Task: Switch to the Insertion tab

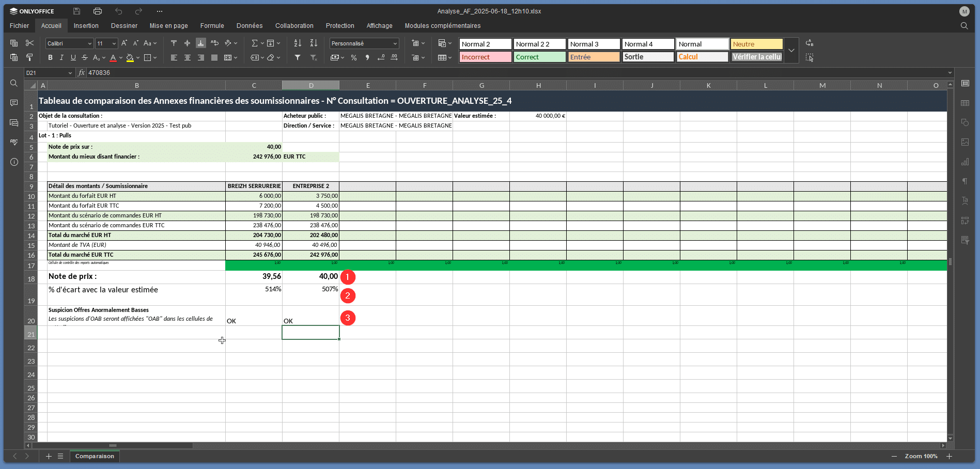Action: (86, 26)
